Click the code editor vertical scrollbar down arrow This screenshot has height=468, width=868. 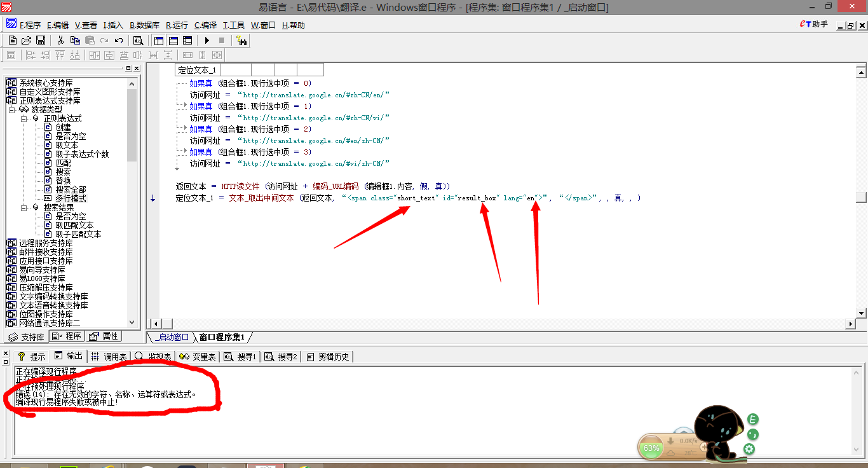coord(861,312)
